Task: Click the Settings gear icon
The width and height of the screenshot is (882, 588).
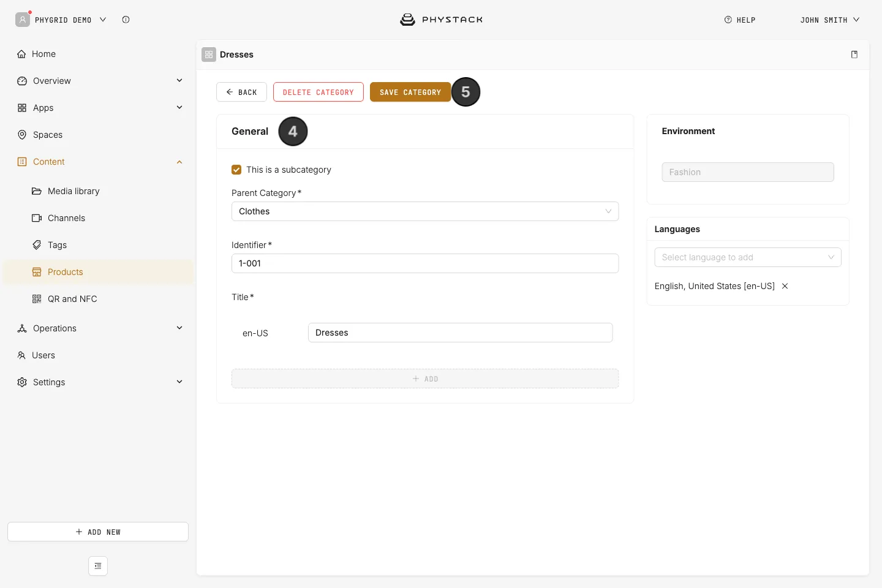Action: pos(22,382)
